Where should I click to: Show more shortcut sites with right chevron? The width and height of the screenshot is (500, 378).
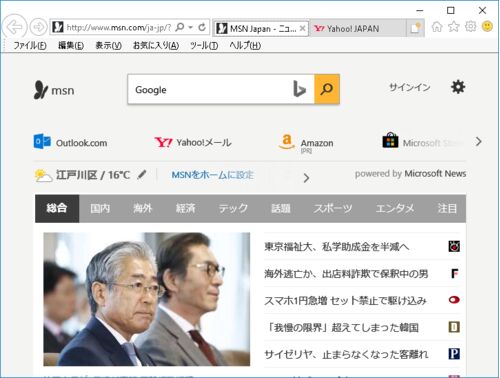click(479, 142)
